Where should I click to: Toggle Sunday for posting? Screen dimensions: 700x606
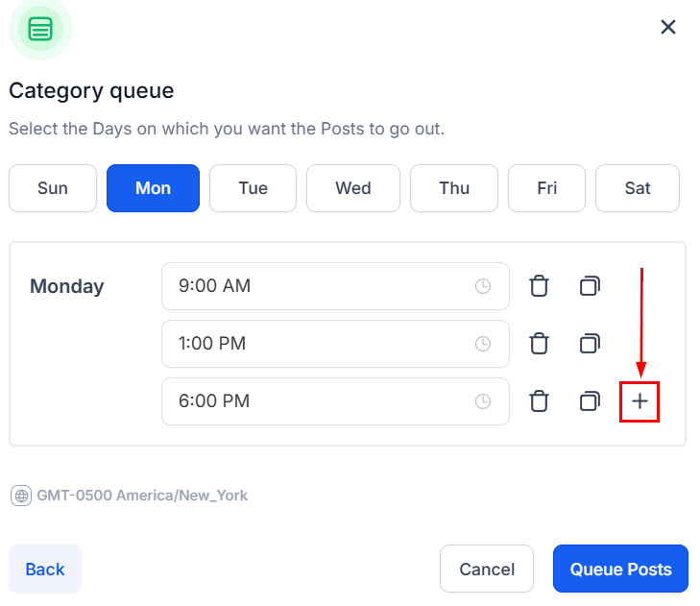53,188
